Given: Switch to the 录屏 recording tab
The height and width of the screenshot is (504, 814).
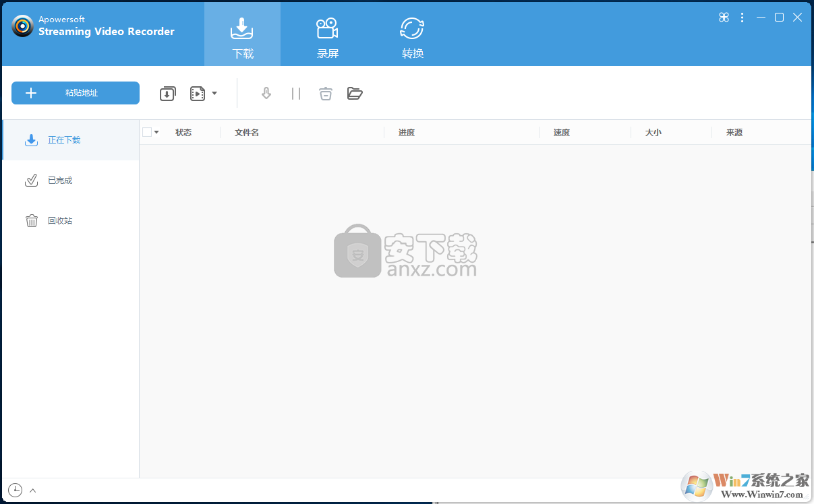Looking at the screenshot, I should click(327, 35).
